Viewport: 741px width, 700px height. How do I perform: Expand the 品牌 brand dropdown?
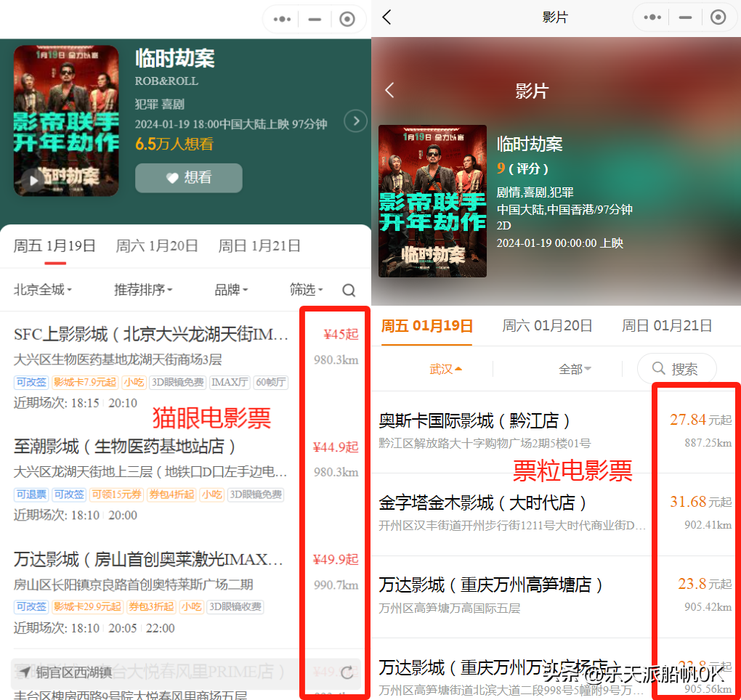231,290
